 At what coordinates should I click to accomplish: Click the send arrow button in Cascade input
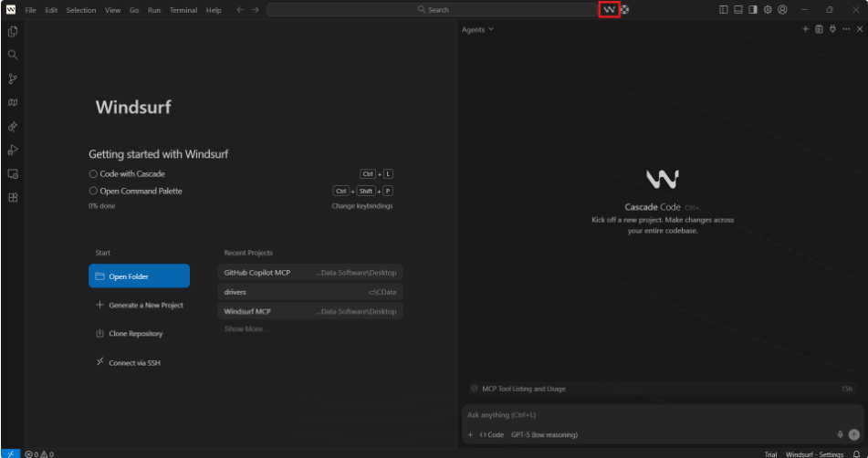click(854, 435)
